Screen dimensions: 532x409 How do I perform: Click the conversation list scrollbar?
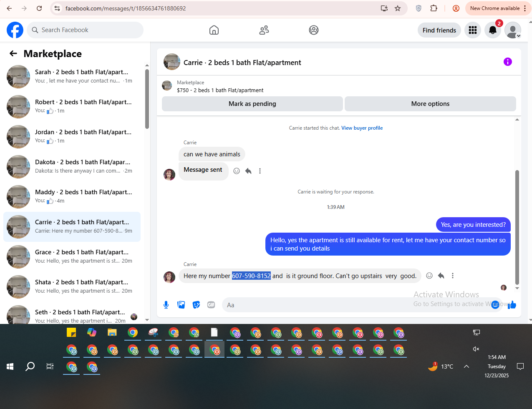coord(147,99)
